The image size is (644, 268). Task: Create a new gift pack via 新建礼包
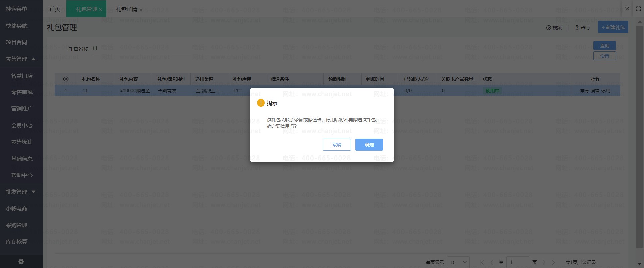click(613, 27)
